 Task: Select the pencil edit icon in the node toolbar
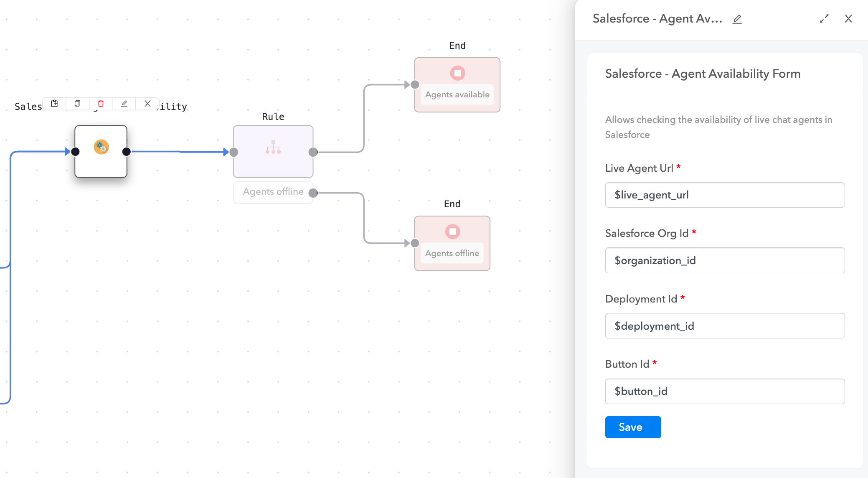click(124, 104)
